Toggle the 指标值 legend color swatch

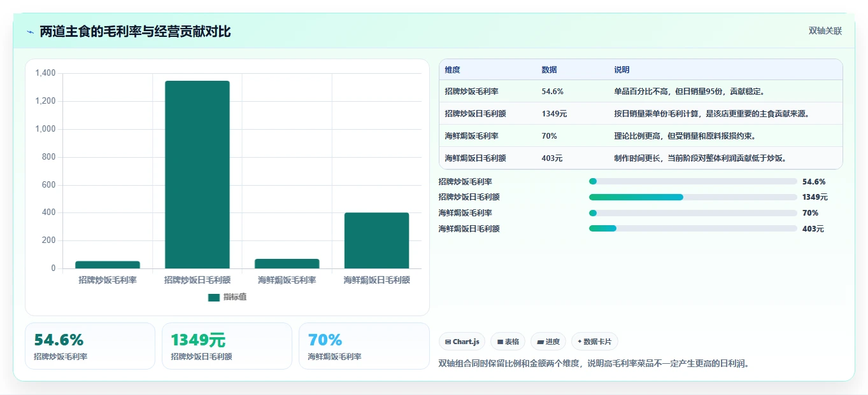(213, 297)
